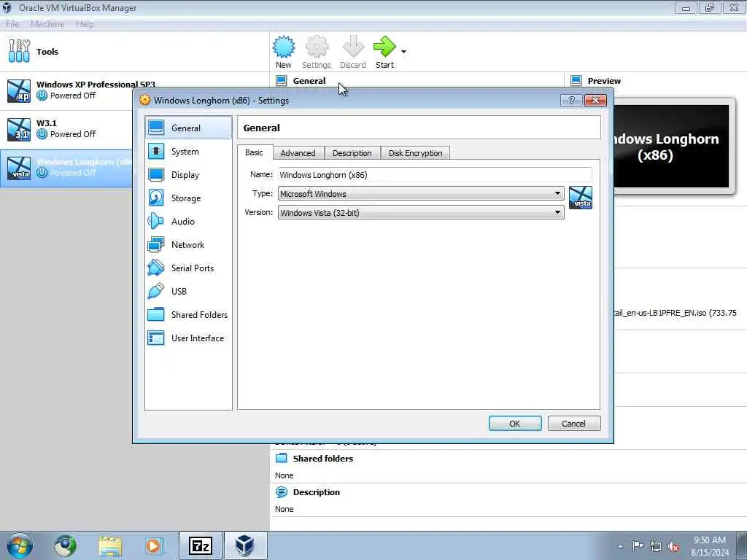The image size is (747, 560).
Task: Open the Machine menu
Action: 47,24
